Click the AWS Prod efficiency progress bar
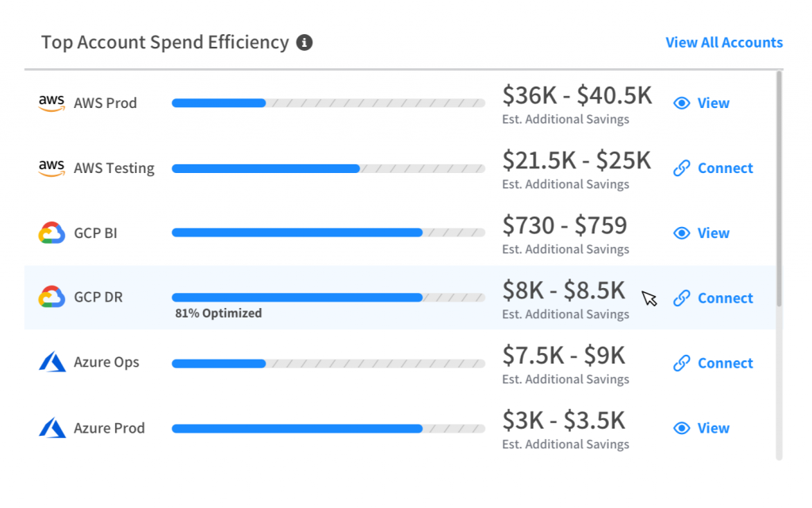Screen dimensions: 812x508 pos(328,103)
